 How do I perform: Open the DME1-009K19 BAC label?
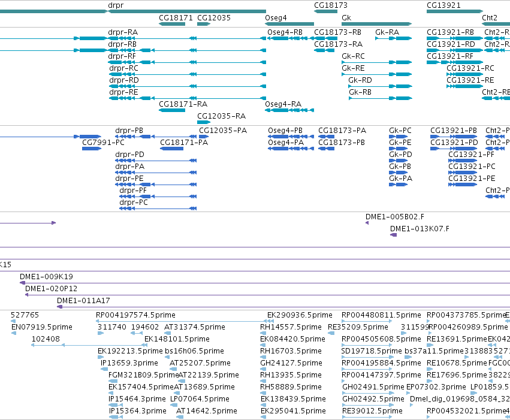pyautogui.click(x=46, y=277)
